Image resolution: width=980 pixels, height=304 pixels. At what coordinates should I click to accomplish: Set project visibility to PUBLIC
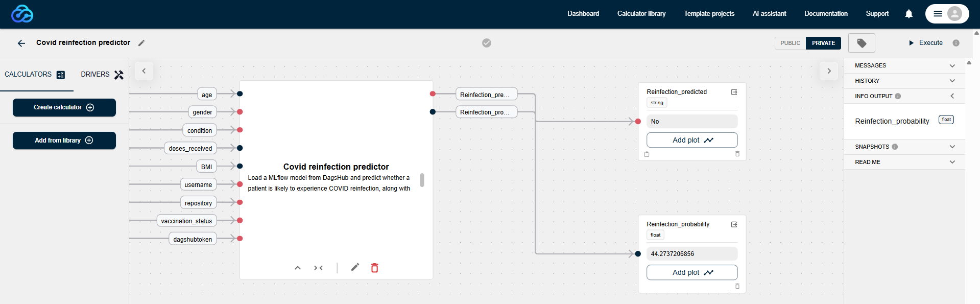tap(790, 43)
